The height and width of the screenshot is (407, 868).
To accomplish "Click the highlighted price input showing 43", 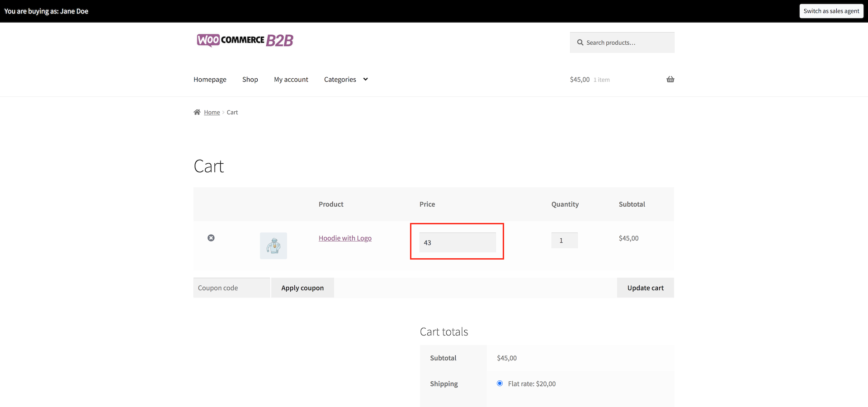I will [457, 242].
